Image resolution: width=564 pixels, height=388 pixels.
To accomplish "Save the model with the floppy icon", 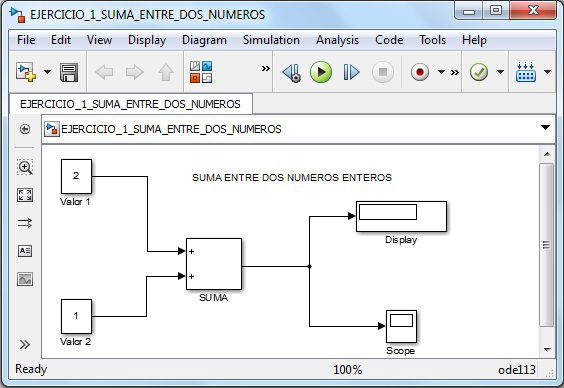I will (69, 72).
